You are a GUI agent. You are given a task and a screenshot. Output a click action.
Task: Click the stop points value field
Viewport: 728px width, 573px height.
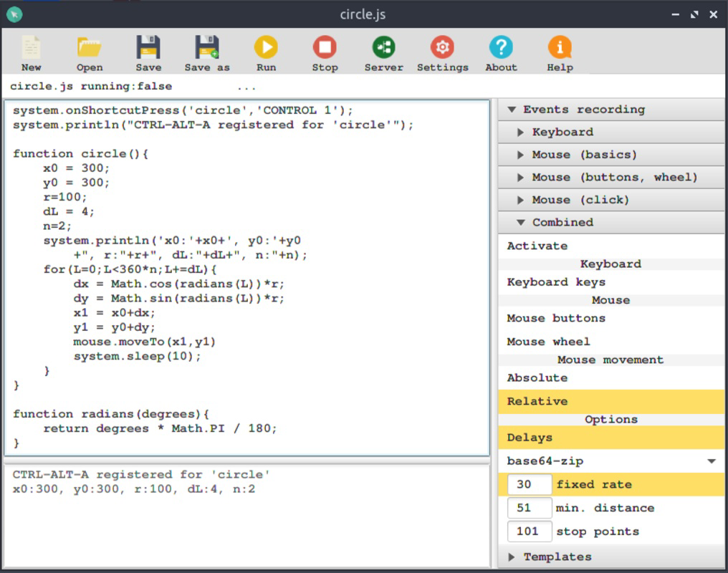click(x=530, y=531)
